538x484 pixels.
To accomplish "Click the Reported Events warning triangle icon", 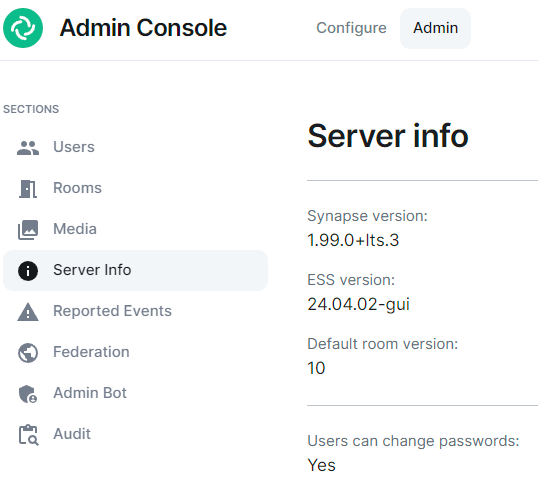I will (28, 312).
